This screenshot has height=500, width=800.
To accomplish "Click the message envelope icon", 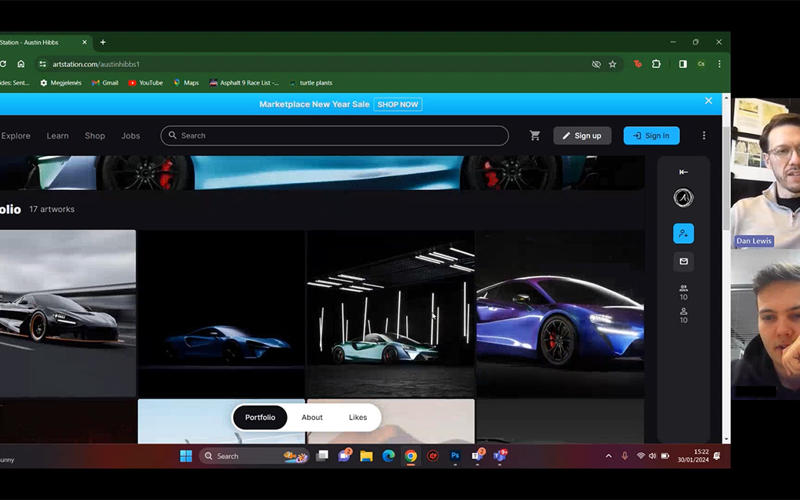I will coord(683,261).
